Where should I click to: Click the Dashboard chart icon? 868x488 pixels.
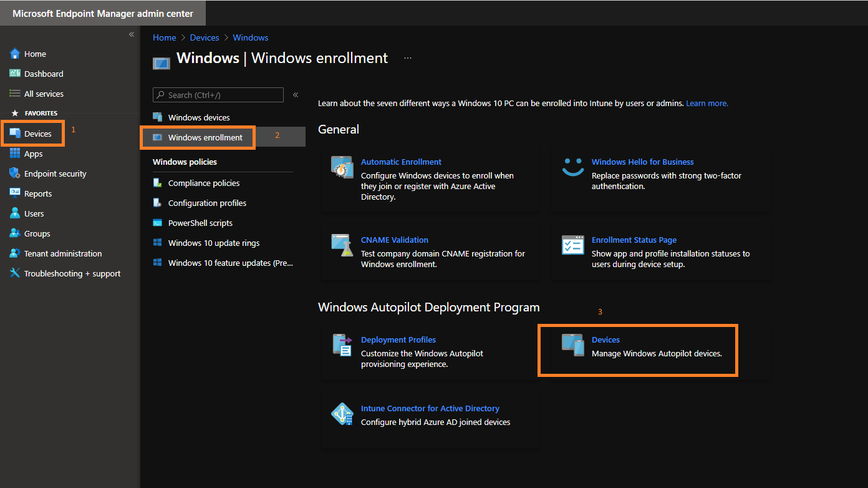click(x=15, y=74)
